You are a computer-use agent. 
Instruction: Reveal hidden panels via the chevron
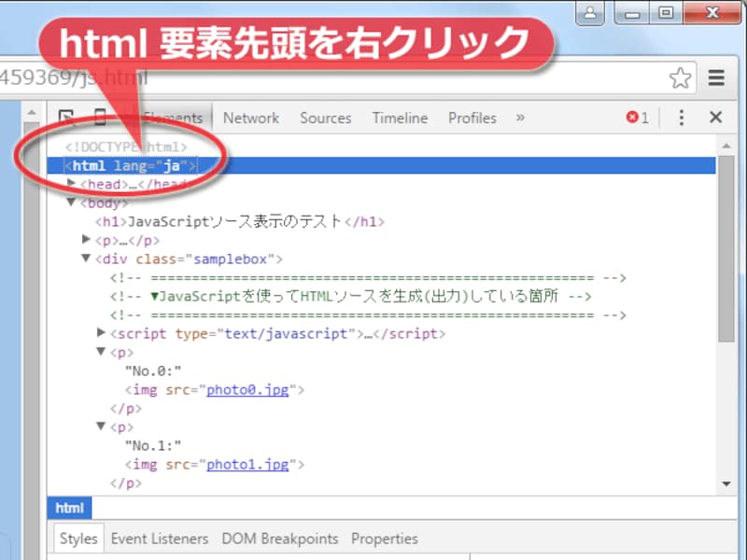(x=517, y=118)
